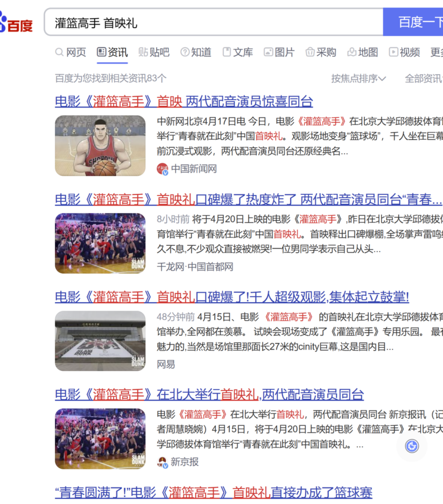Open headline 首映 两代配音演员惊喜同台
This screenshot has height=504, width=443.
click(184, 101)
